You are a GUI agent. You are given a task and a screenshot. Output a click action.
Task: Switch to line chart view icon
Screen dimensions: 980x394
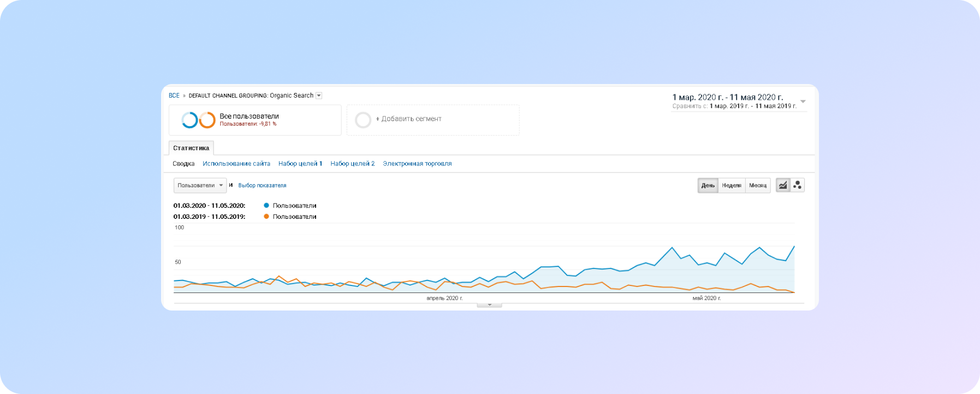point(783,186)
